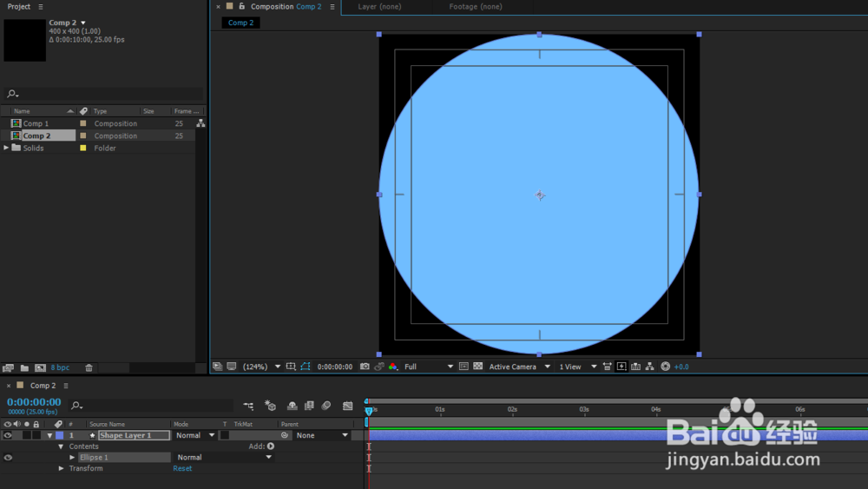Create a new composition icon

(41, 367)
